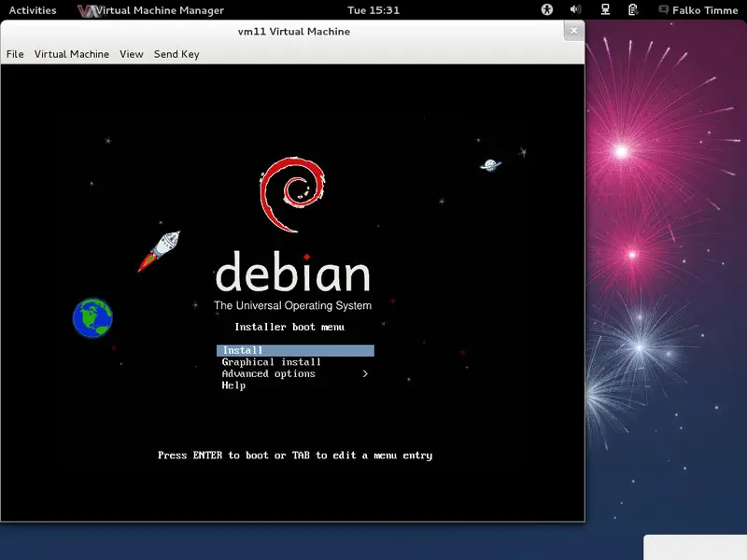Click the Virtual Machine Manager app icon
747x560 pixels.
(x=88, y=10)
